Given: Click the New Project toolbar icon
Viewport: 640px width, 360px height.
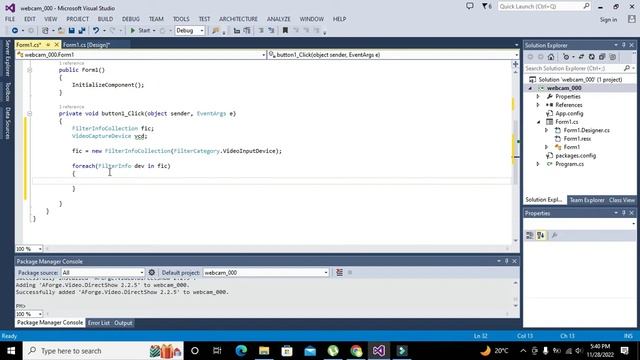Looking at the screenshot, I should pos(45,31).
